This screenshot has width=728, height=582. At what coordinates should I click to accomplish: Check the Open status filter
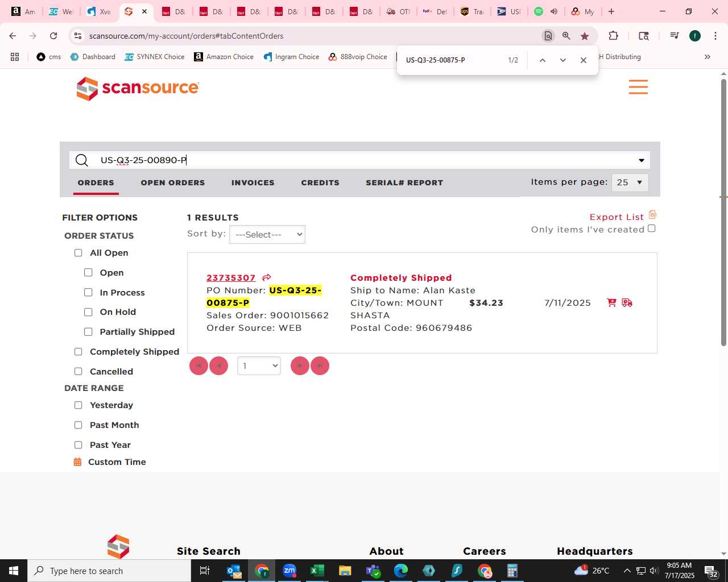pyautogui.click(x=88, y=273)
